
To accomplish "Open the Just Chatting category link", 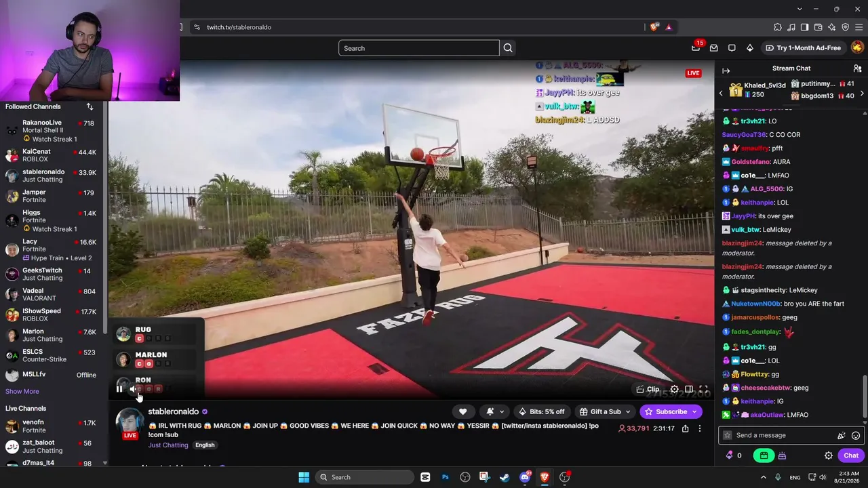I will [x=168, y=445].
